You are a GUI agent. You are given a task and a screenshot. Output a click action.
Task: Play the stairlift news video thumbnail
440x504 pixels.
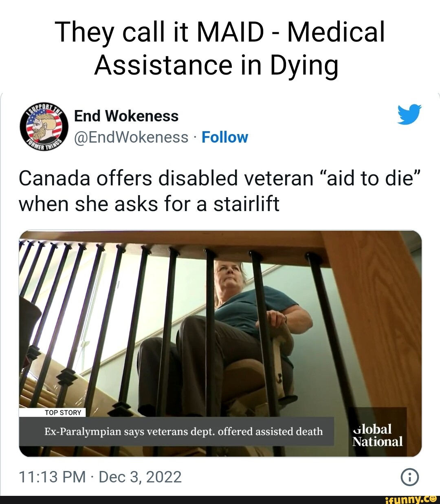pyautogui.click(x=220, y=343)
